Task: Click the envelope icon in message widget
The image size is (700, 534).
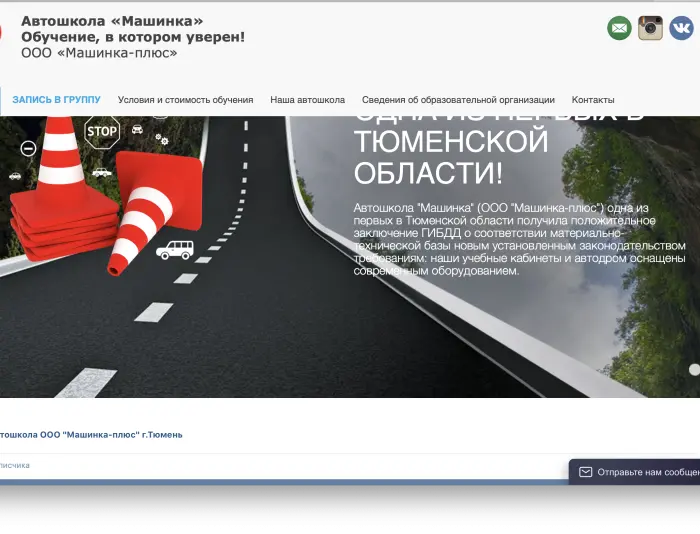Action: [585, 472]
